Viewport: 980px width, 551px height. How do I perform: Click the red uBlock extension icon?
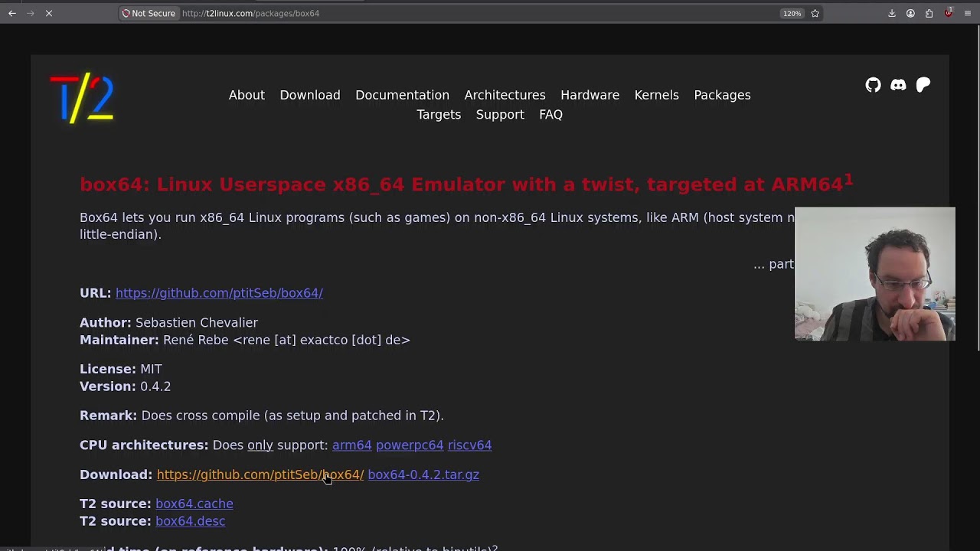click(949, 13)
